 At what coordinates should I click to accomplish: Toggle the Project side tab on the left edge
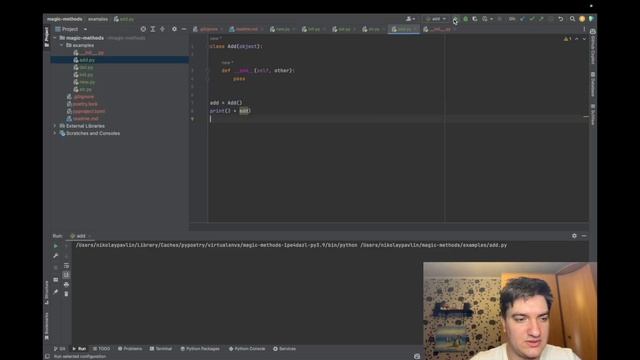(47, 37)
